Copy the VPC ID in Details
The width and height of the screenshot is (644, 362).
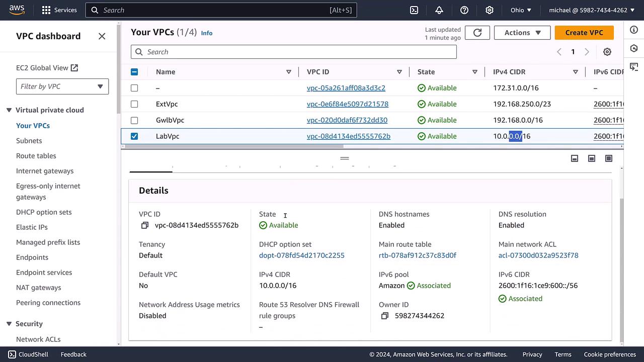click(145, 225)
